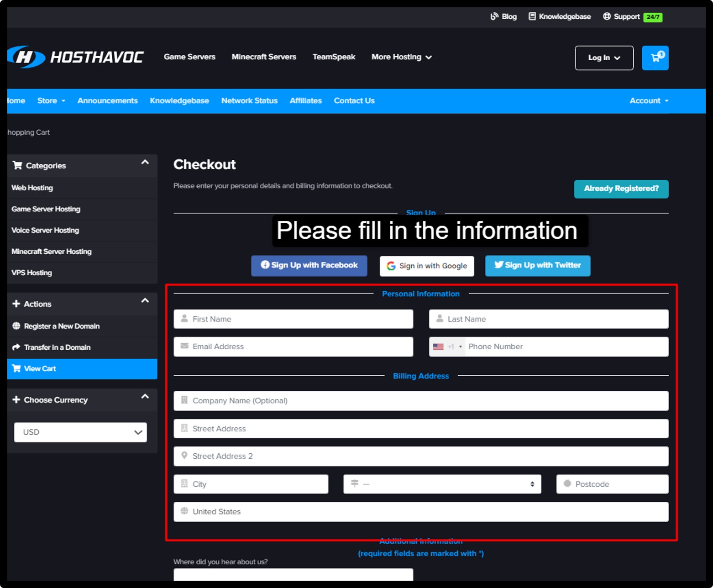Click the US flag in the phone number field
Image resolution: width=713 pixels, height=588 pixels.
pos(439,346)
